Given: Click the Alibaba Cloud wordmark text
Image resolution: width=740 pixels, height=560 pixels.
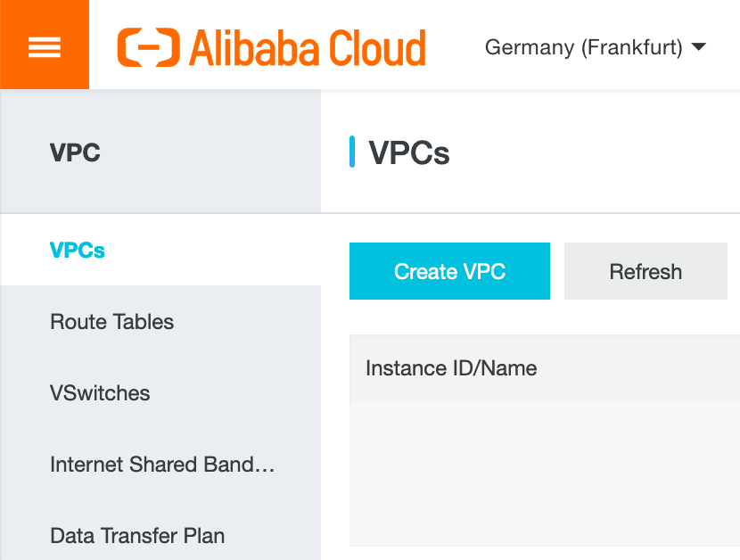Looking at the screenshot, I should (308, 47).
